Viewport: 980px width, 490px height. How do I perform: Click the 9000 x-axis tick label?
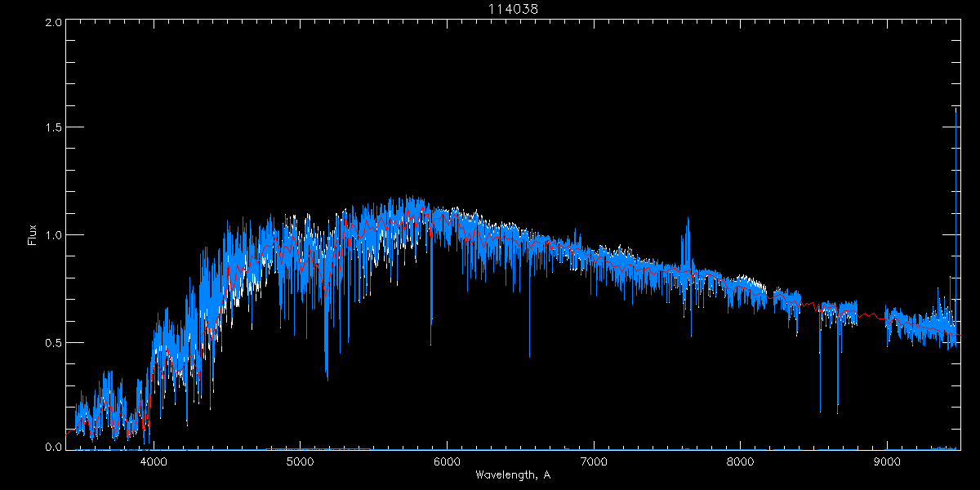point(887,461)
